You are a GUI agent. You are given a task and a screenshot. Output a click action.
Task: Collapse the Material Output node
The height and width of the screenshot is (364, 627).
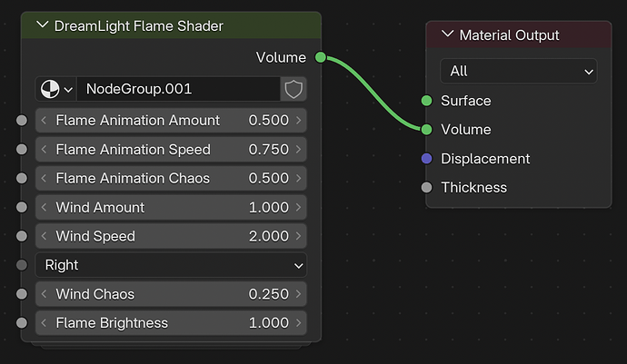447,34
